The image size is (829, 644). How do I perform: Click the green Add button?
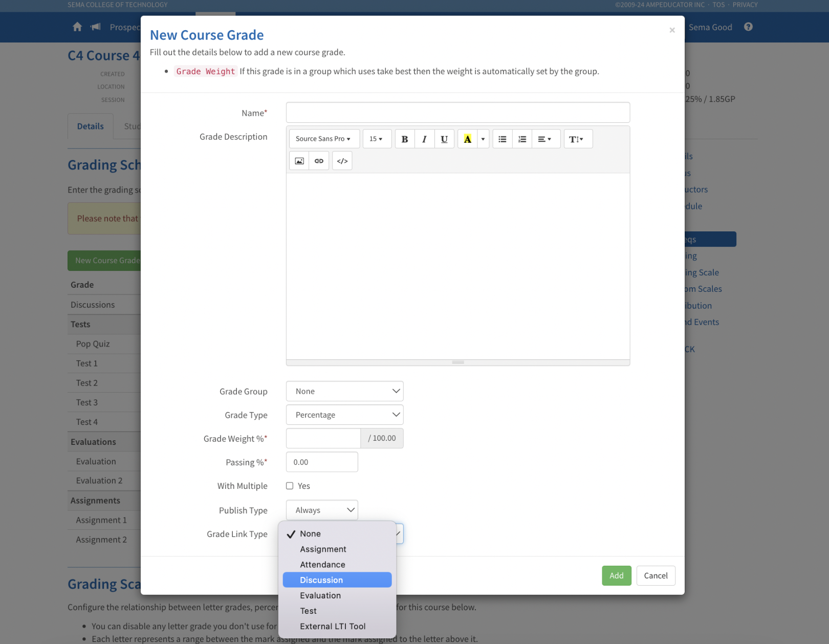tap(616, 575)
